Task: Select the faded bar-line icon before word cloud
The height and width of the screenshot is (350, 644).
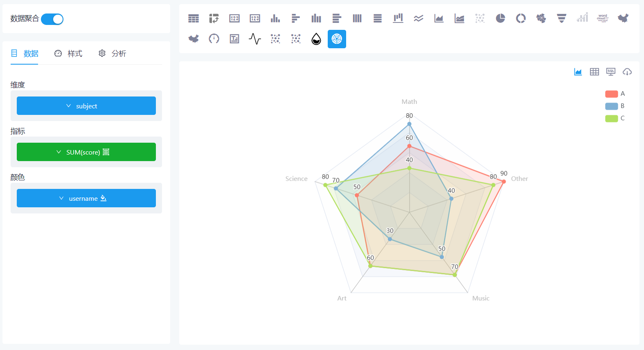Action: pos(582,18)
